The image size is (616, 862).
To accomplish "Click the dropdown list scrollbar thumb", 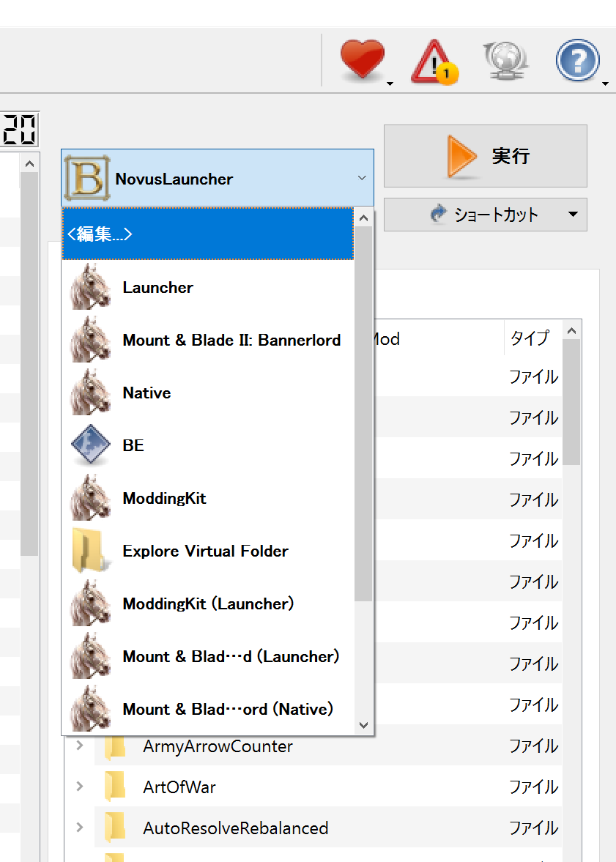I will 363,414.
